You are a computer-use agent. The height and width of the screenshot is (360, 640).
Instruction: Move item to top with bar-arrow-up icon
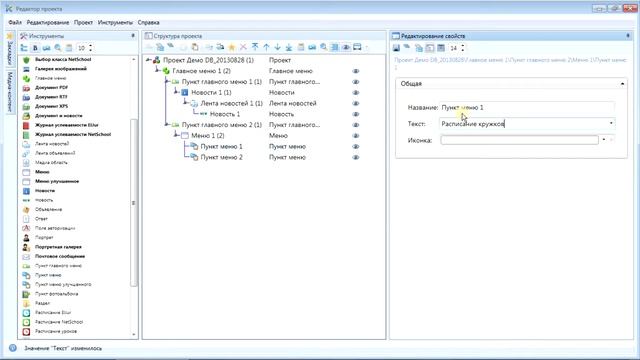(255, 47)
